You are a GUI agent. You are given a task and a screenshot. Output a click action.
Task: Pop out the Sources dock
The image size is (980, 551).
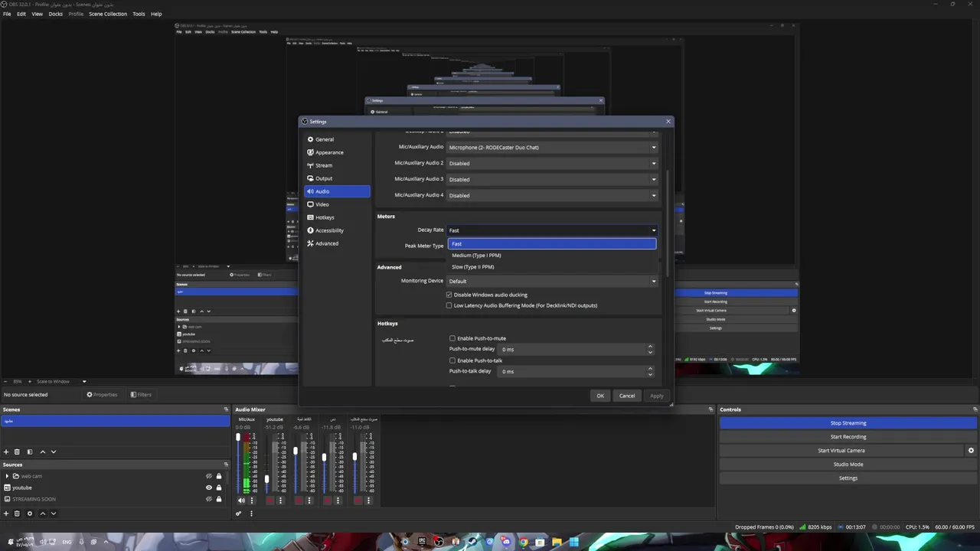226,465
